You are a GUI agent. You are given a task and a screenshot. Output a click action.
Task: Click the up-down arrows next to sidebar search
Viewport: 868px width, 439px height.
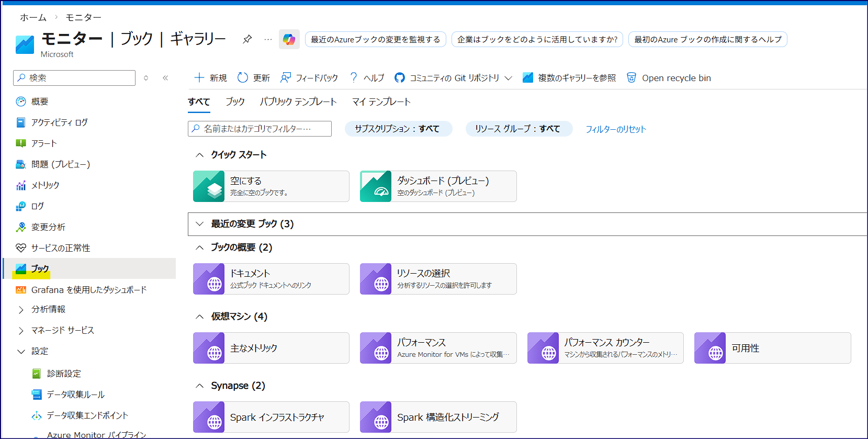tap(146, 78)
